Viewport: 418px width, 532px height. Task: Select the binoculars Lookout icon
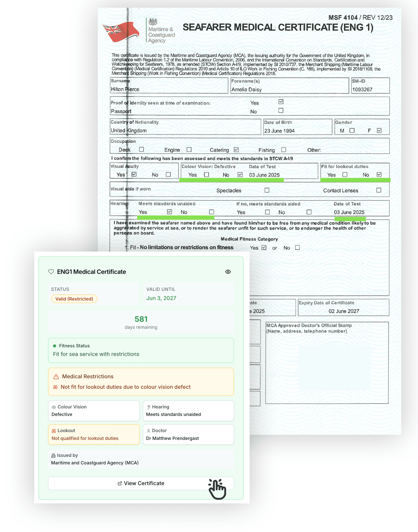54,431
